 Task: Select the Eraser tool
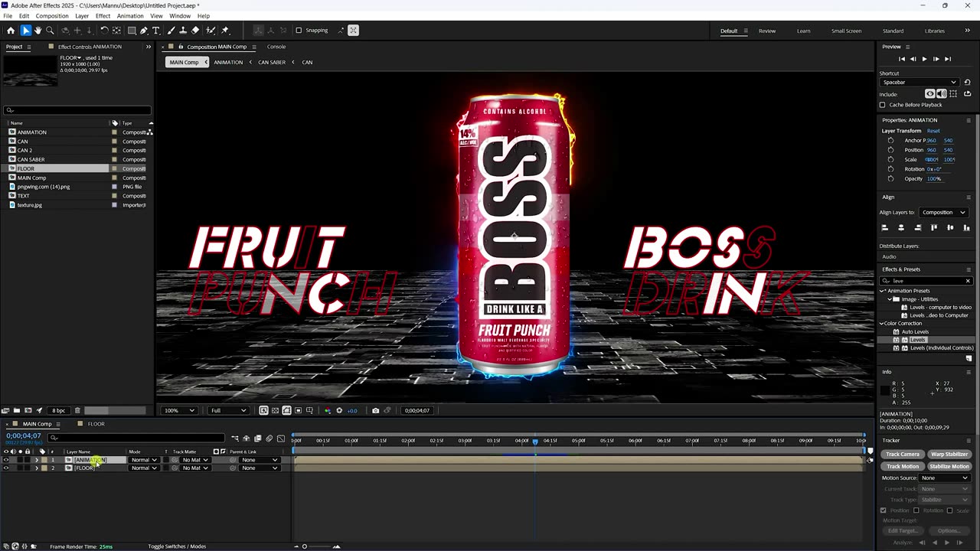click(195, 31)
